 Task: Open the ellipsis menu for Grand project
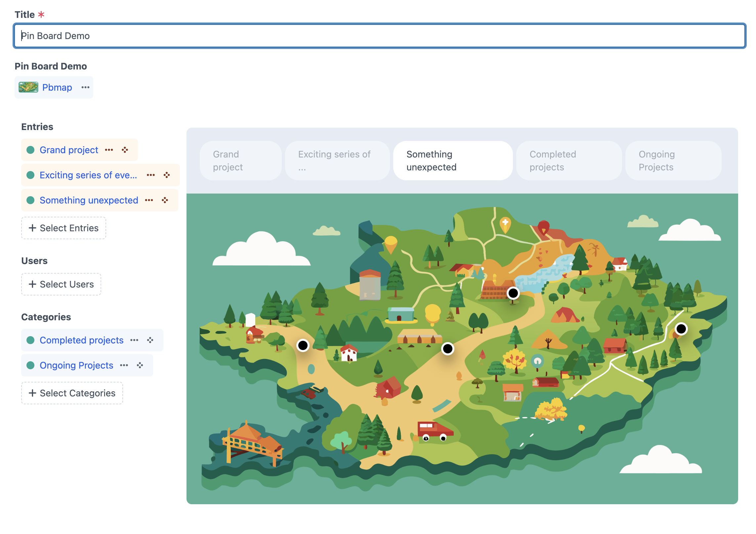click(x=109, y=150)
